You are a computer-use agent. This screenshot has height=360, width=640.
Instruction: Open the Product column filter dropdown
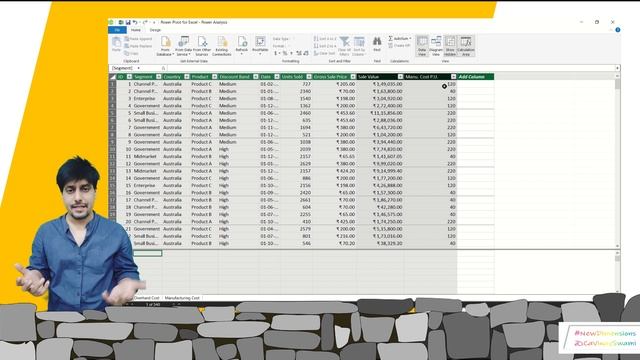[x=214, y=77]
